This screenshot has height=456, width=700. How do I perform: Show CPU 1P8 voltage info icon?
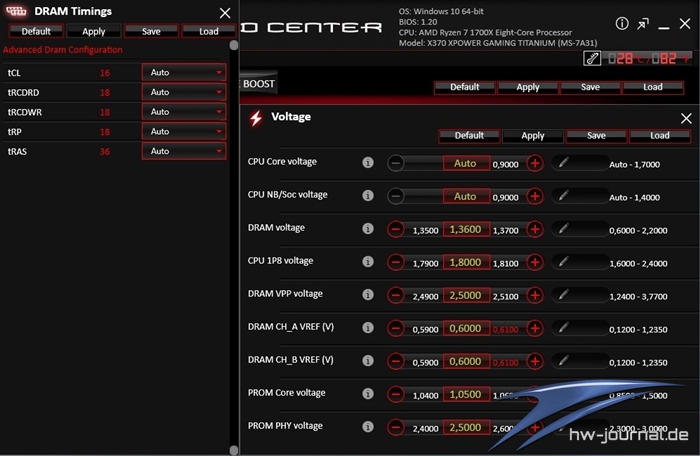click(x=368, y=262)
